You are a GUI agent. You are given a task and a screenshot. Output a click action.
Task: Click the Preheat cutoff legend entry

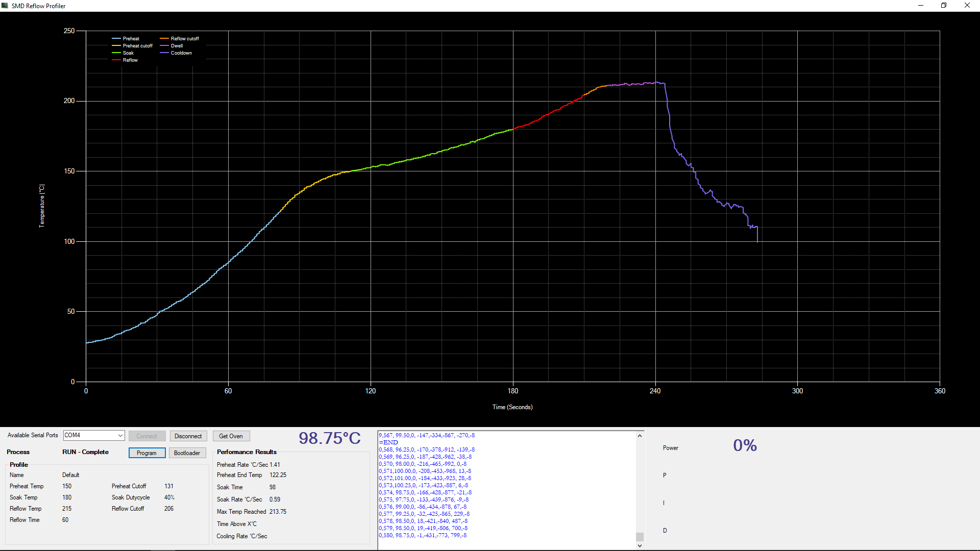132,46
